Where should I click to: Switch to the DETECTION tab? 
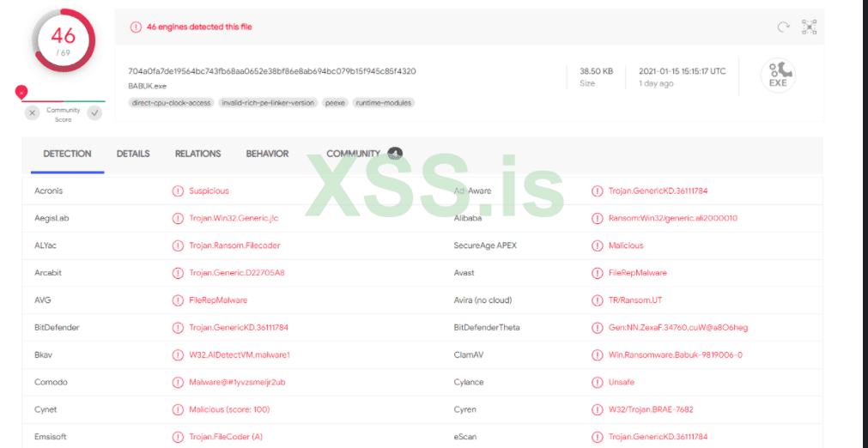pos(67,154)
